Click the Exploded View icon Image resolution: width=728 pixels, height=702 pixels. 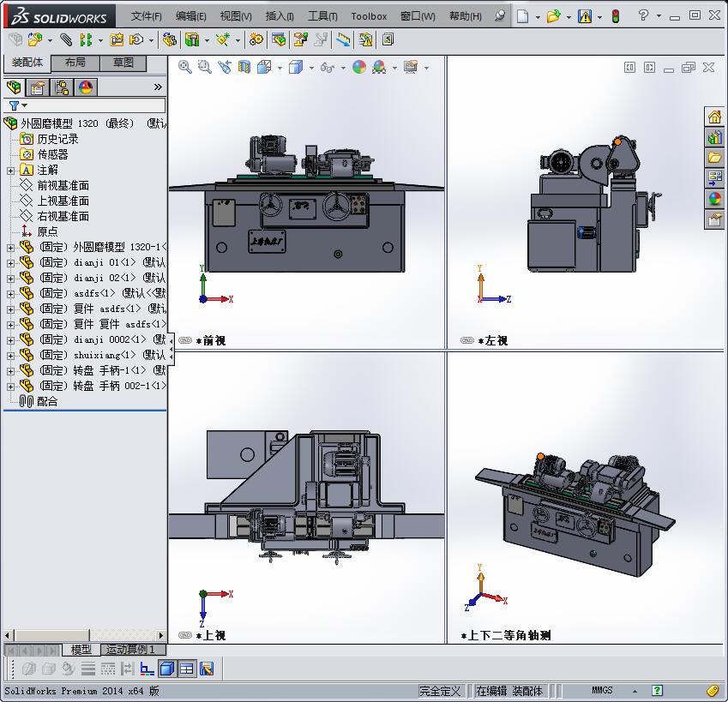pos(300,40)
